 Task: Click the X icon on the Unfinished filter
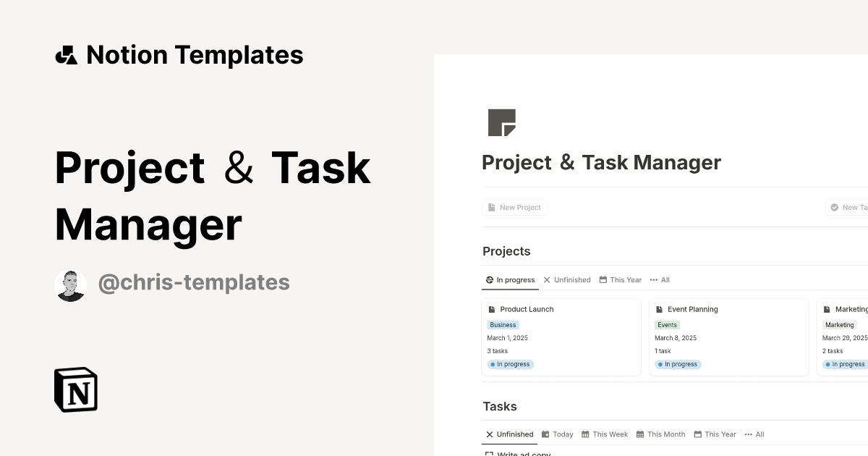[x=489, y=434]
